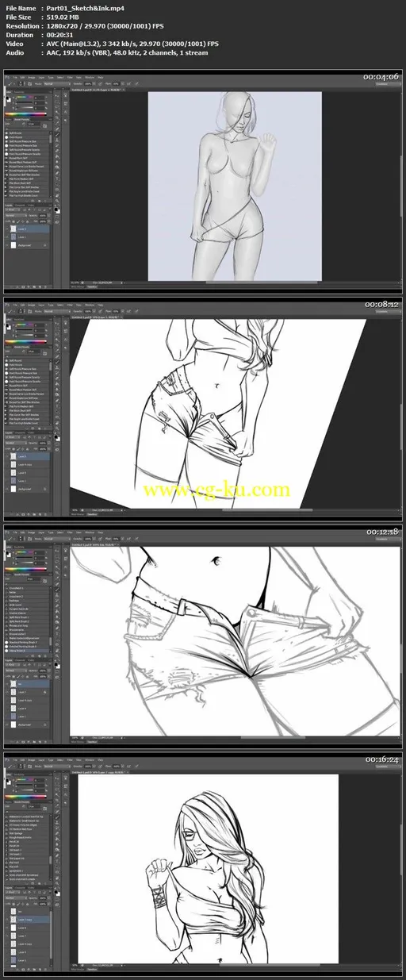Select the Marquee tool in the 00:08:12 frame
The height and width of the screenshot is (980, 406).
point(57,329)
